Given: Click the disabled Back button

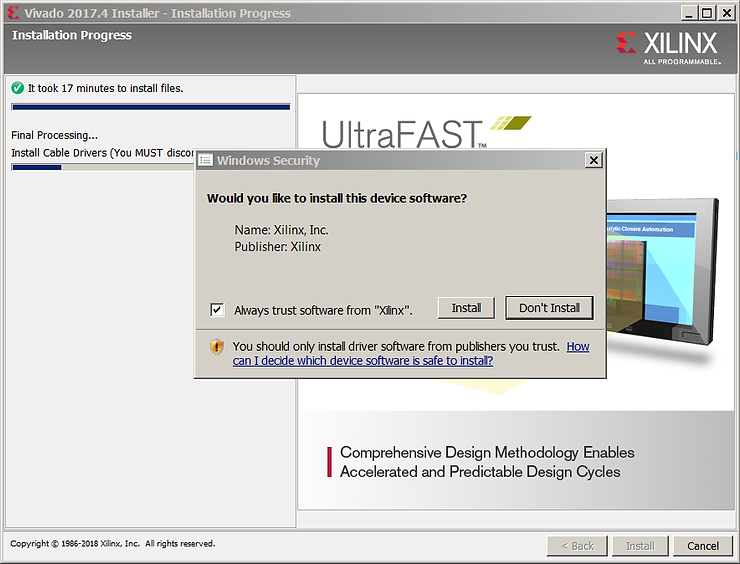Looking at the screenshot, I should coord(577,546).
